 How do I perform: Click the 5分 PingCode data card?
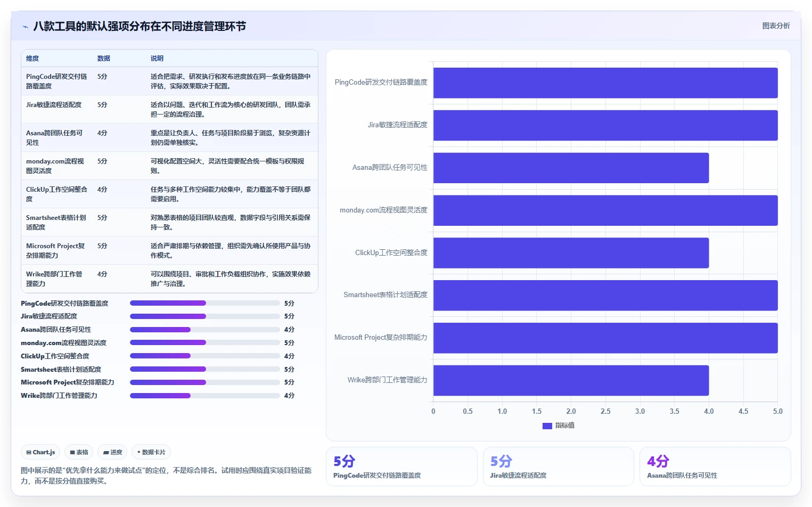(401, 467)
